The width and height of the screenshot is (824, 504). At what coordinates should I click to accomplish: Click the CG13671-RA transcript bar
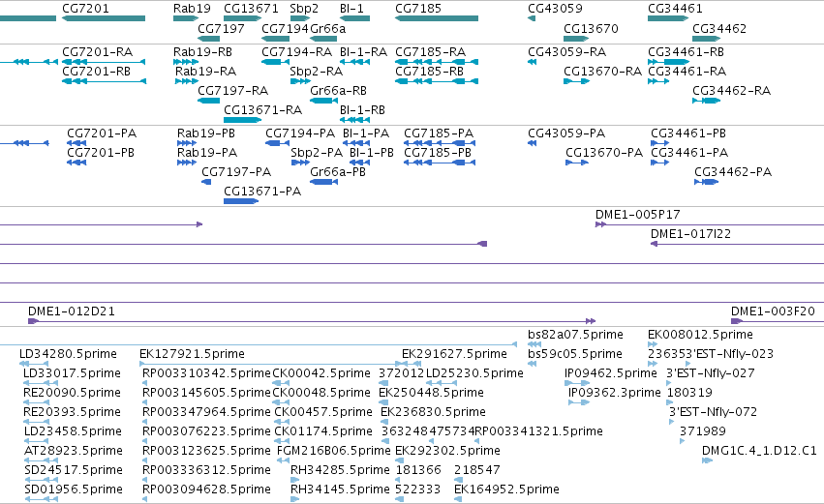click(243, 120)
